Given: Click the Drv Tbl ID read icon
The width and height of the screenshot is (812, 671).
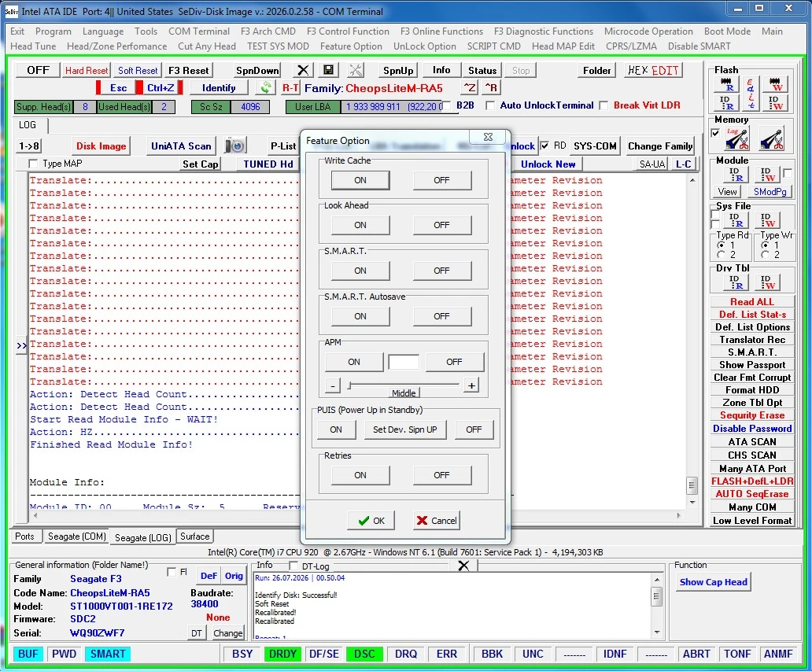Looking at the screenshot, I should click(736, 282).
